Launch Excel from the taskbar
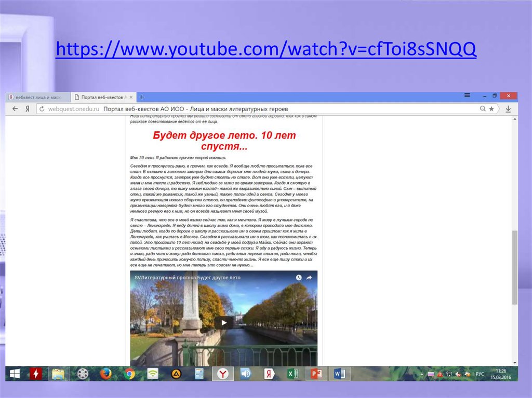Image resolution: width=532 pixels, height=398 pixels. (x=293, y=374)
